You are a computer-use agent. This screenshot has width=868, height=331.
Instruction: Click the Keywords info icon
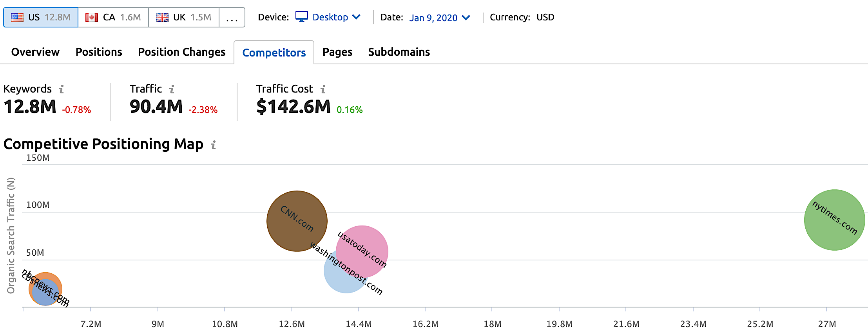point(62,89)
